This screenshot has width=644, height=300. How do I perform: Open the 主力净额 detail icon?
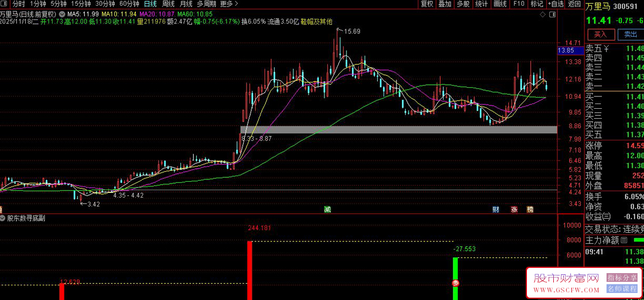[624, 240]
